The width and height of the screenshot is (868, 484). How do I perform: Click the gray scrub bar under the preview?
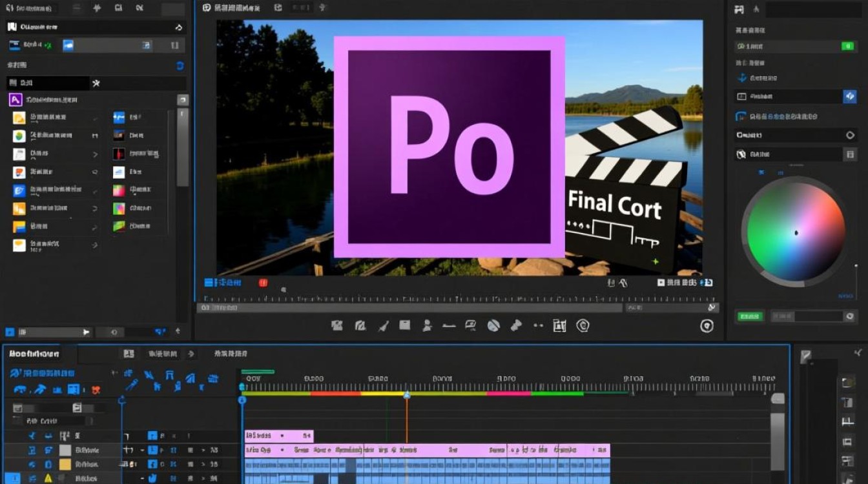click(410, 308)
